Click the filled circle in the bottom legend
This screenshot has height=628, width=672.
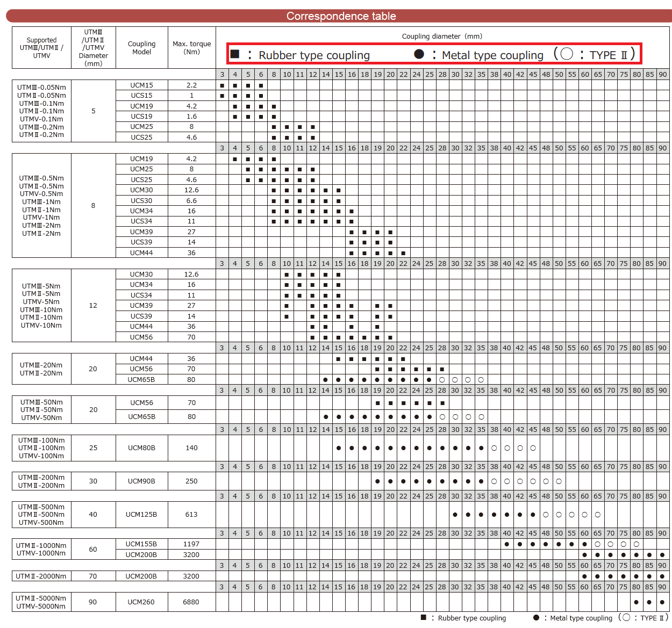pyautogui.click(x=536, y=618)
